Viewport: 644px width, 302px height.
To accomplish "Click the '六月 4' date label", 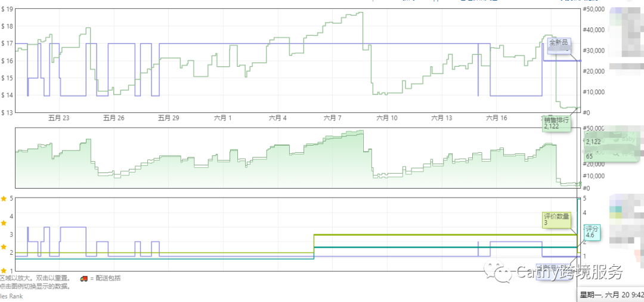I will coord(278,118).
